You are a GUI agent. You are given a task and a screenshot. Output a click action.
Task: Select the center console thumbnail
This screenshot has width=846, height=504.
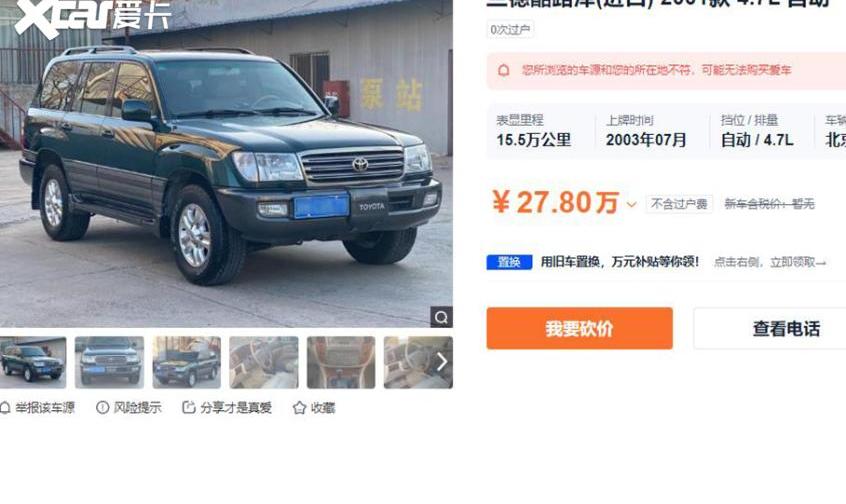[x=341, y=362]
